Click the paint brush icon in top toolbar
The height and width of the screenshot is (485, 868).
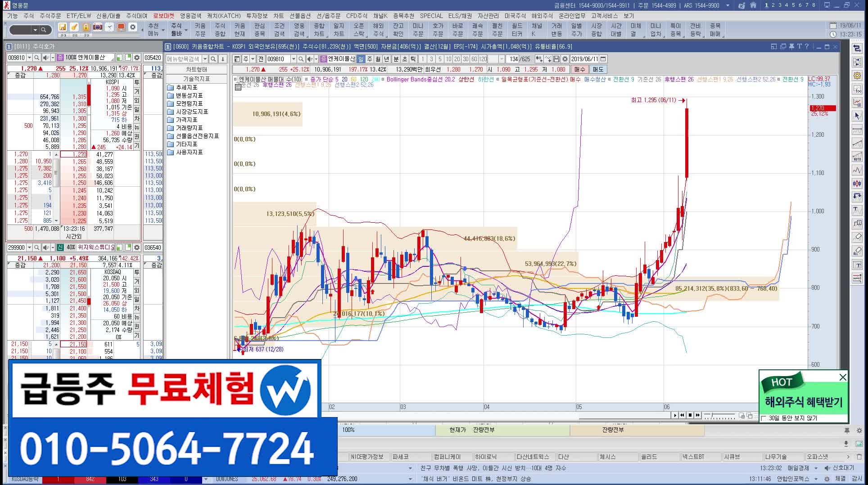tap(74, 27)
